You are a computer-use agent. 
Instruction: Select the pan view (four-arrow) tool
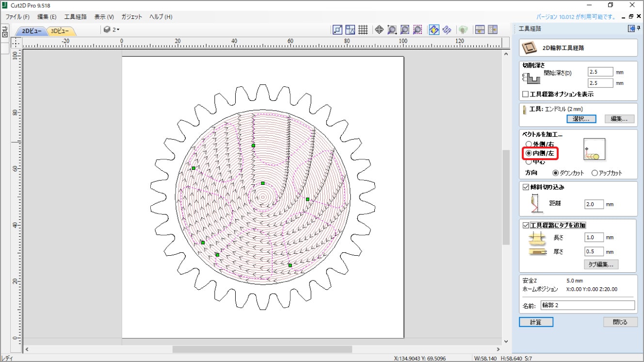click(379, 30)
